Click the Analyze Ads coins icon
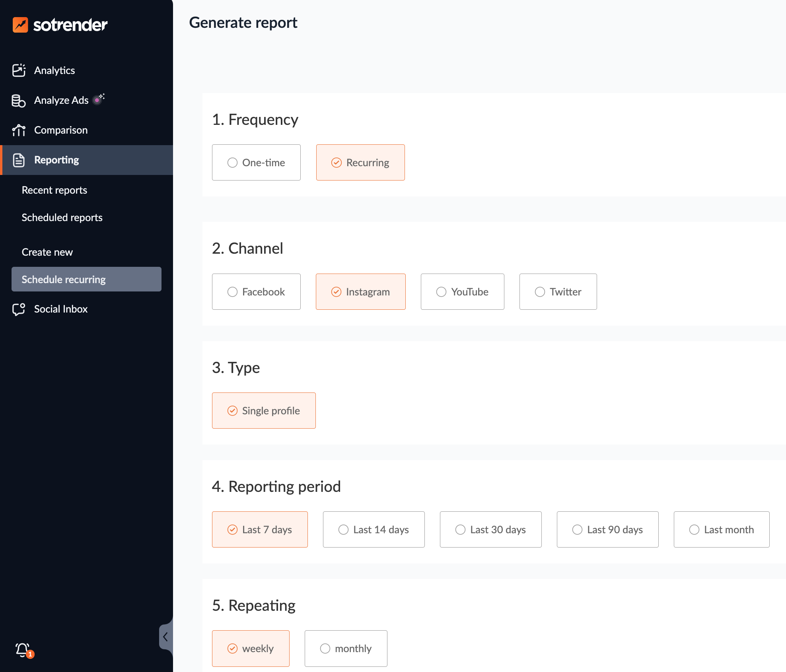786x672 pixels. 19,101
